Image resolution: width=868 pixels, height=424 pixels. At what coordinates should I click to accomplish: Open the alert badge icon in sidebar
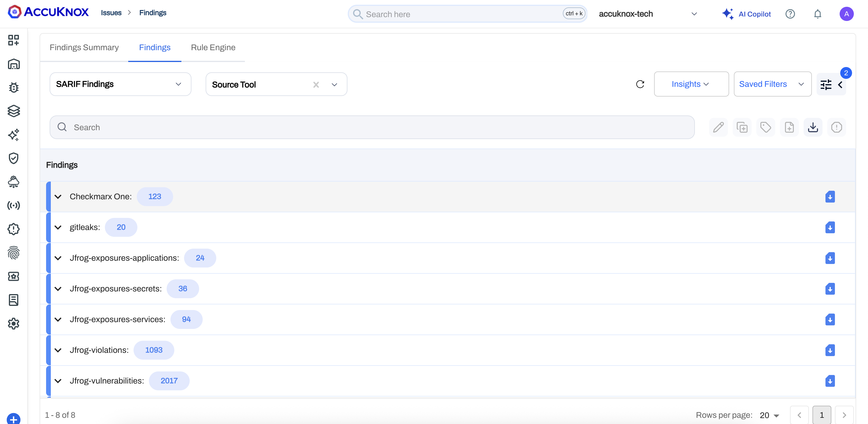14,229
